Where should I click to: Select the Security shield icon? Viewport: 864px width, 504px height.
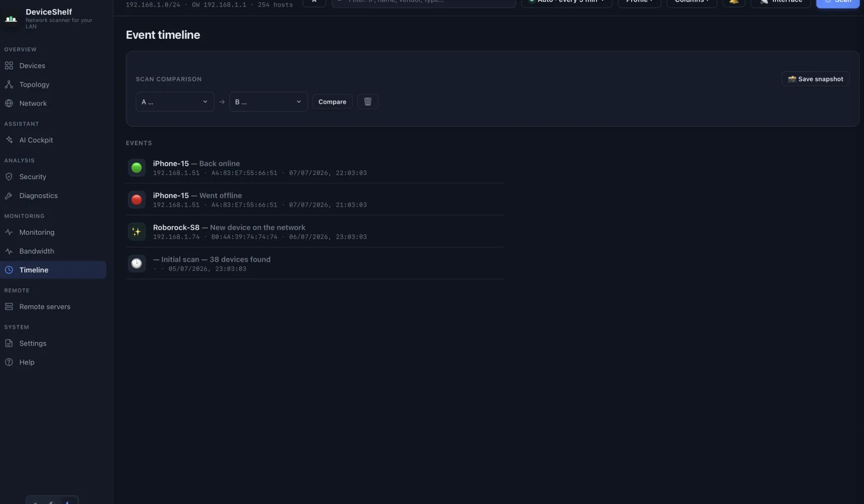pyautogui.click(x=9, y=177)
